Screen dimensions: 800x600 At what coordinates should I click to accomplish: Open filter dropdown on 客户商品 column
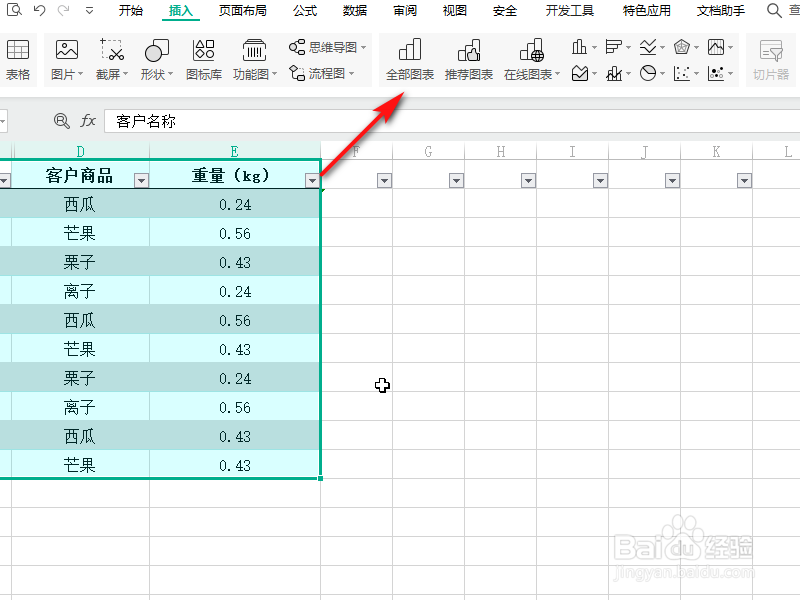pyautogui.click(x=142, y=178)
